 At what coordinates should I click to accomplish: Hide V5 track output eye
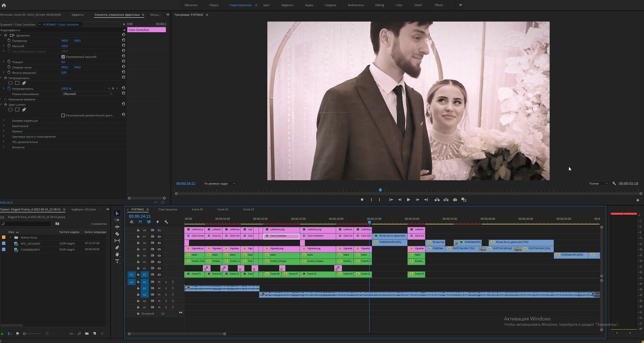coord(159,249)
